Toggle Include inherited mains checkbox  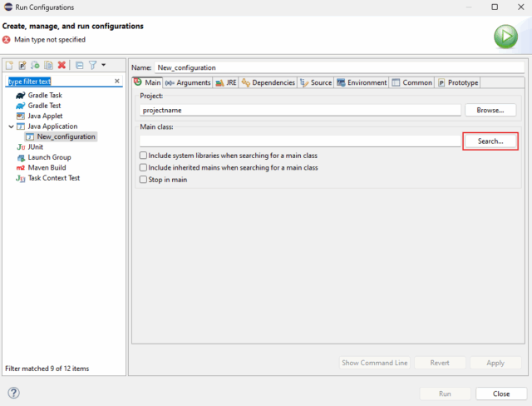pos(144,167)
